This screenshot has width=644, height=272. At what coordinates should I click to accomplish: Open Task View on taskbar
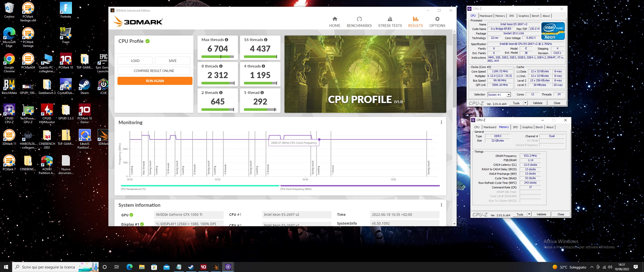117,267
